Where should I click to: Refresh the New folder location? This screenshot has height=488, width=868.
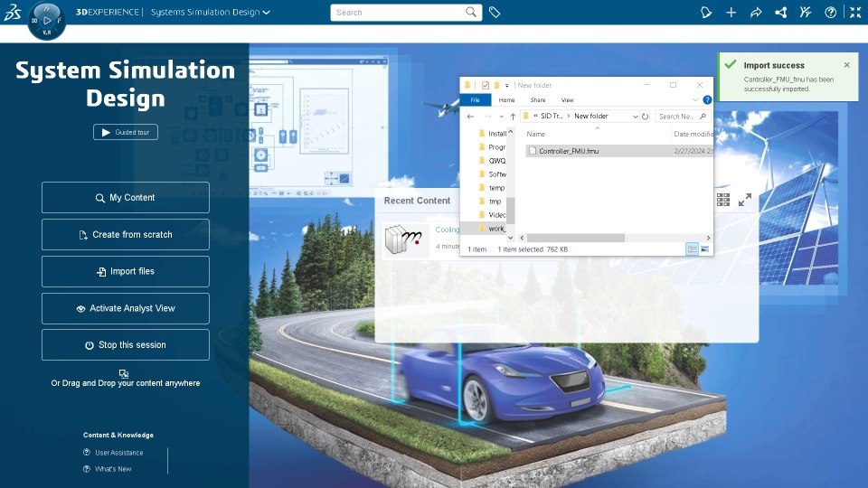(645, 117)
